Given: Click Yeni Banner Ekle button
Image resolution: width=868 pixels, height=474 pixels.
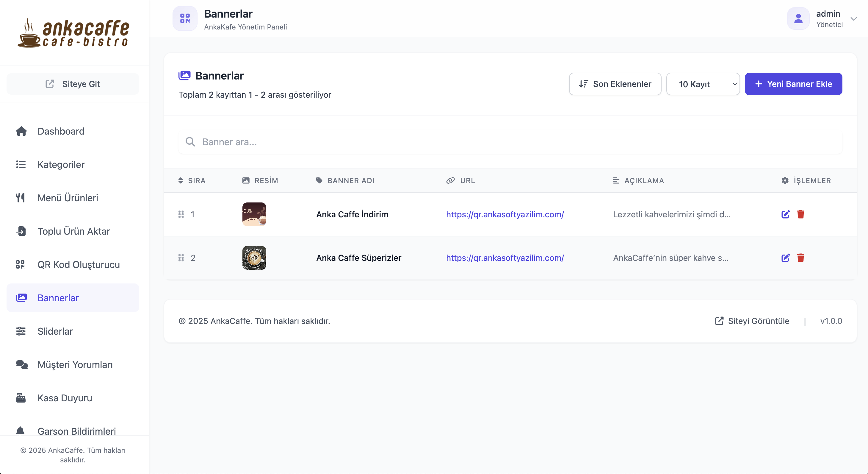Looking at the screenshot, I should (793, 84).
